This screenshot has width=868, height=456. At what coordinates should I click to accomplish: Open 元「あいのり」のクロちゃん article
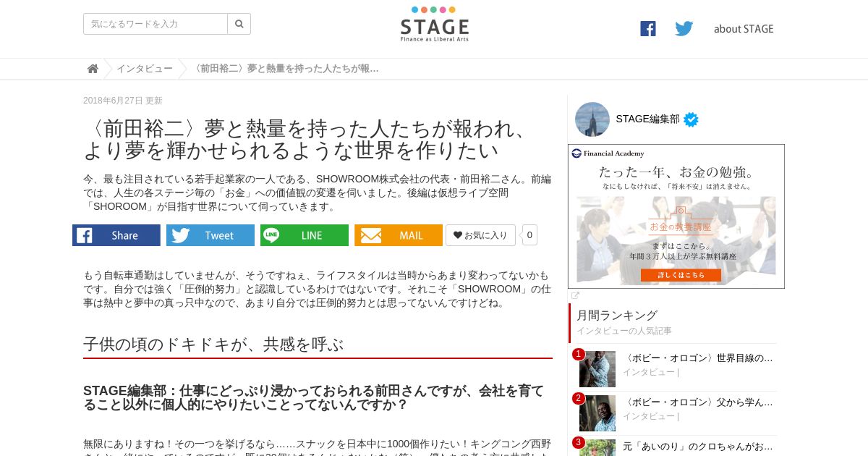698,447
